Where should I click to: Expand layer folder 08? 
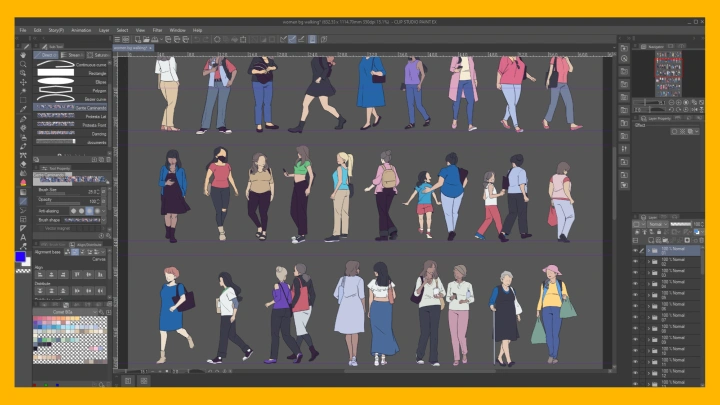(649, 329)
